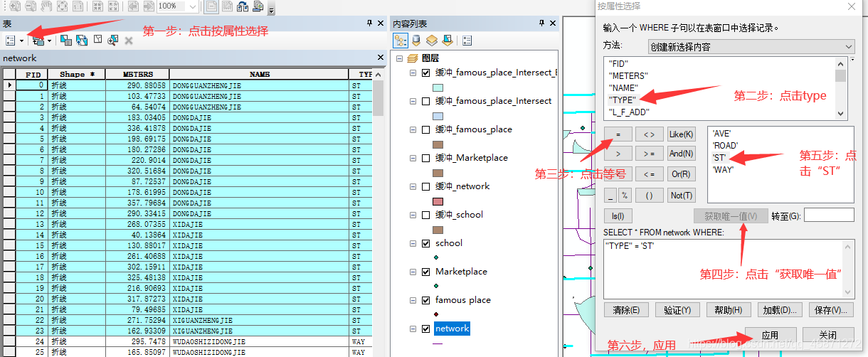This screenshot has height=357, width=868.
Task: Click the NAME column header in table
Action: 259,74
